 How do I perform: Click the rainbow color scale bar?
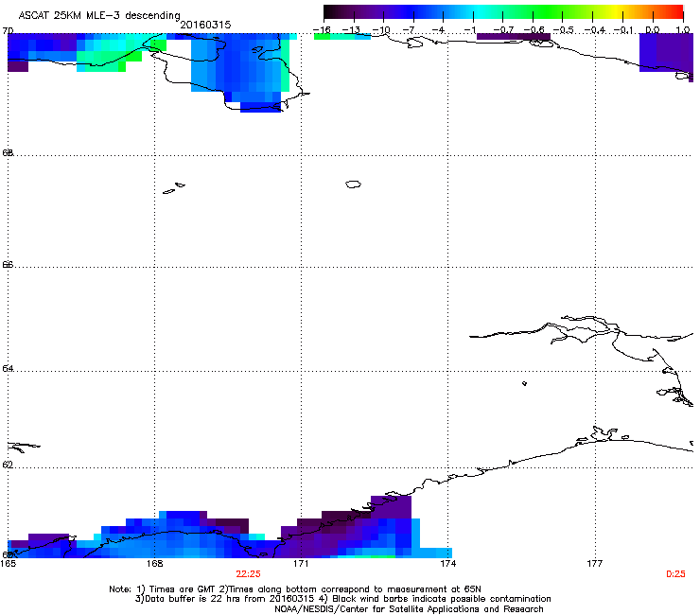click(x=503, y=12)
